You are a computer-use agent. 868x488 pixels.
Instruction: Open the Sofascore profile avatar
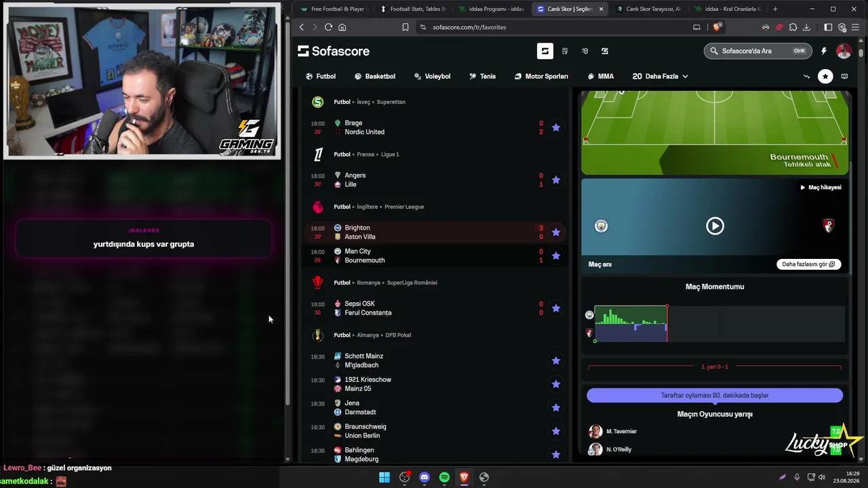coord(844,51)
